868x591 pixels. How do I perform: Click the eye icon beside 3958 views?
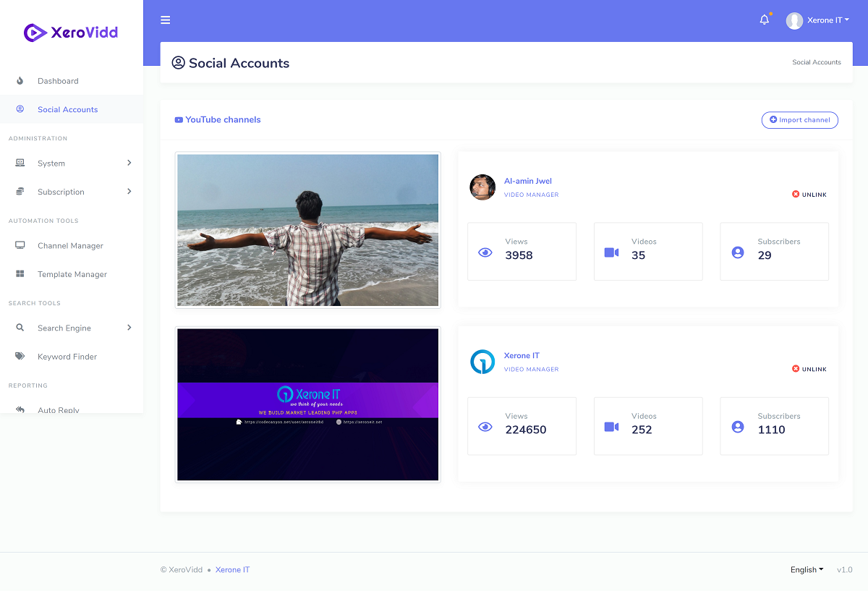pos(485,252)
